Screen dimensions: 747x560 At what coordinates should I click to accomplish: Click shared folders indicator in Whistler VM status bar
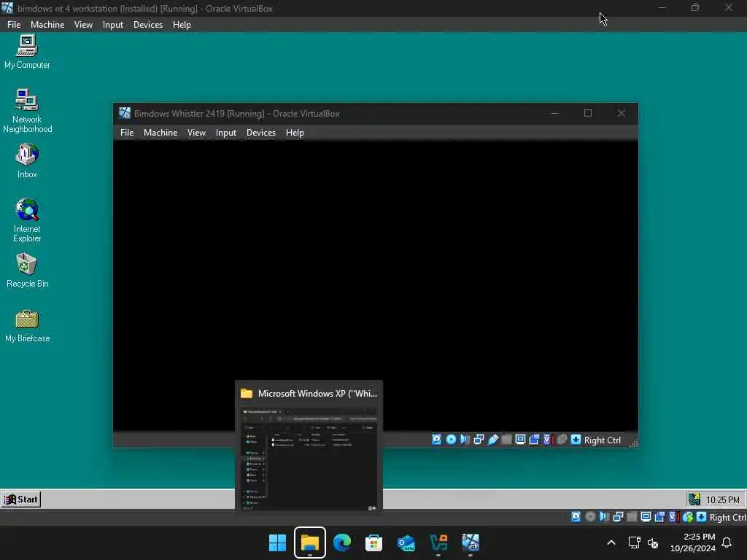(x=506, y=440)
